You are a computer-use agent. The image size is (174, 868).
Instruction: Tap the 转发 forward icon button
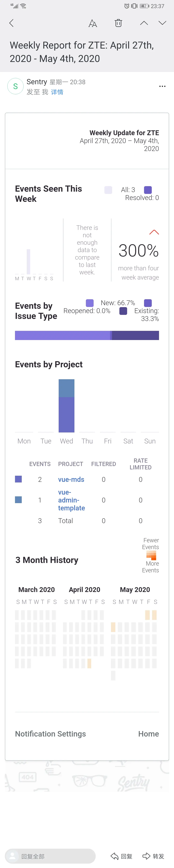(154, 856)
